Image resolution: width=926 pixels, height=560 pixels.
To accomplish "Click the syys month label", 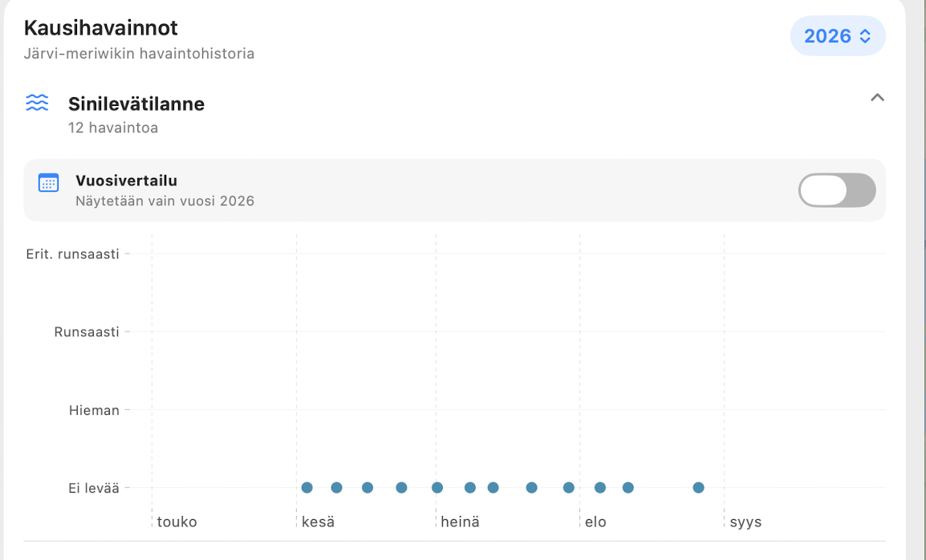I will click(x=745, y=522).
